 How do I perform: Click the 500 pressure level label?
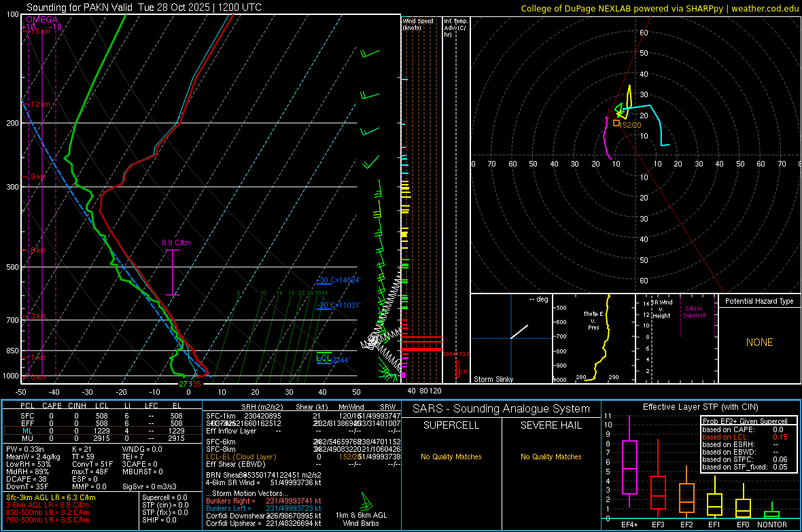pos(12,267)
